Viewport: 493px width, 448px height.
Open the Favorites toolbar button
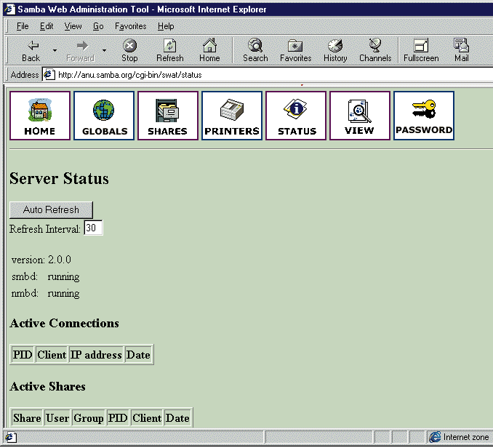[x=295, y=51]
